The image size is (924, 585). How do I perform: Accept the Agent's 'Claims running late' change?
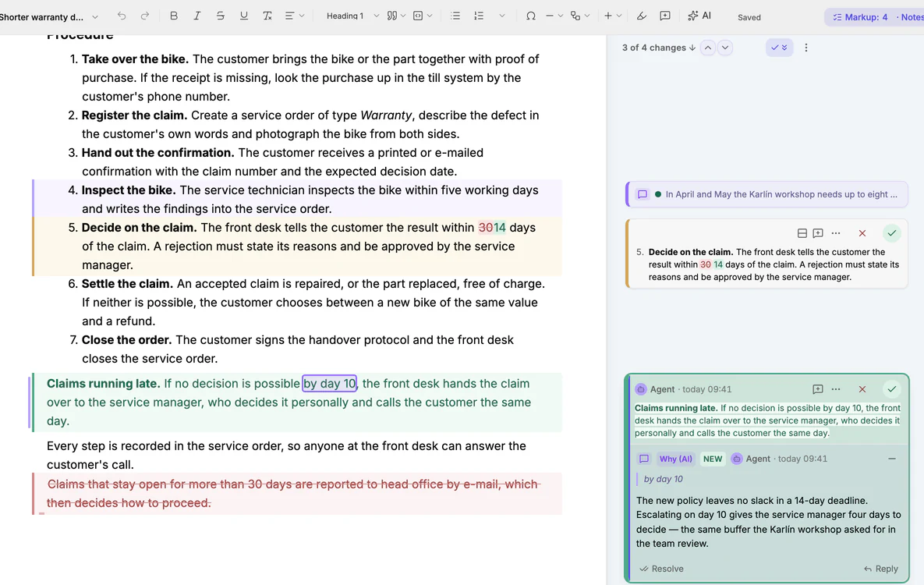891,389
